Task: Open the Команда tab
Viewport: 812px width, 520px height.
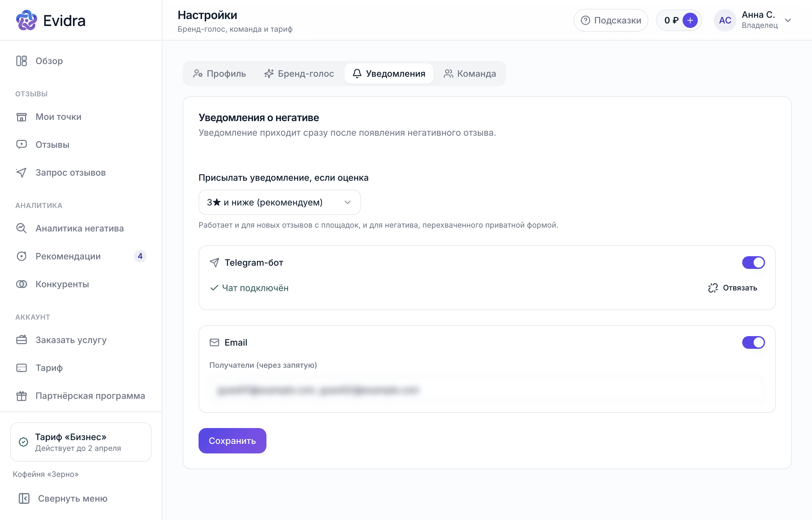Action: (470, 74)
